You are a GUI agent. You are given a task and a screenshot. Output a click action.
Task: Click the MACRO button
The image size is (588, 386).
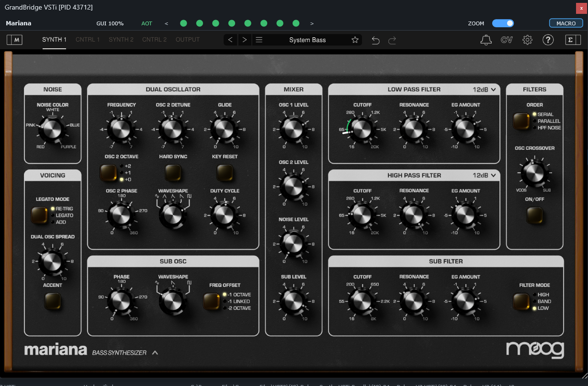point(566,23)
